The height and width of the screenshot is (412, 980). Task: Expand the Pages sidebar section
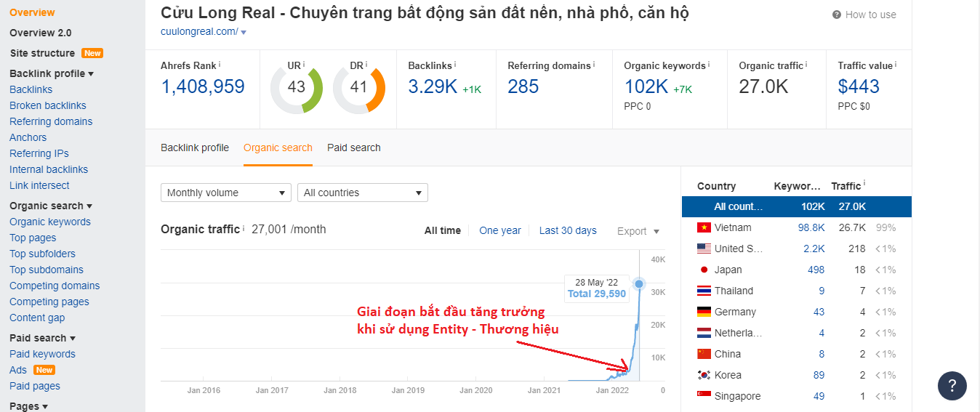28,406
